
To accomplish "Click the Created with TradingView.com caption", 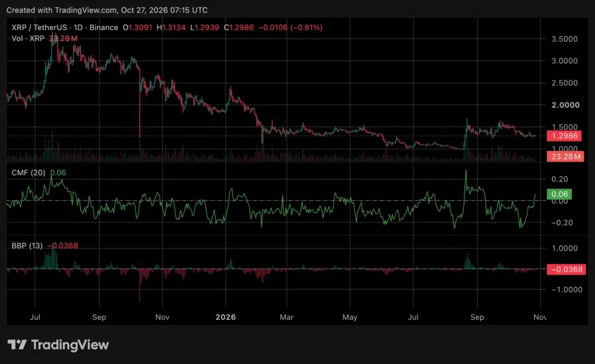I will 107,10.
